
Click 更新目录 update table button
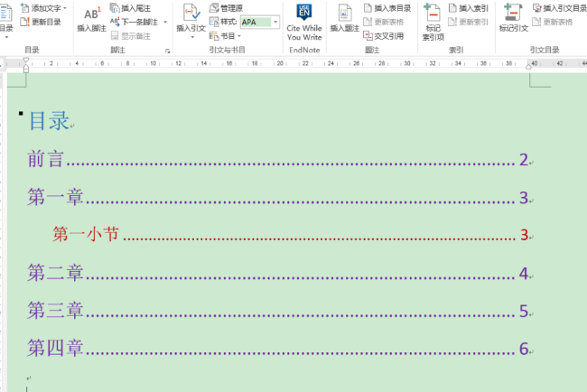[41, 22]
